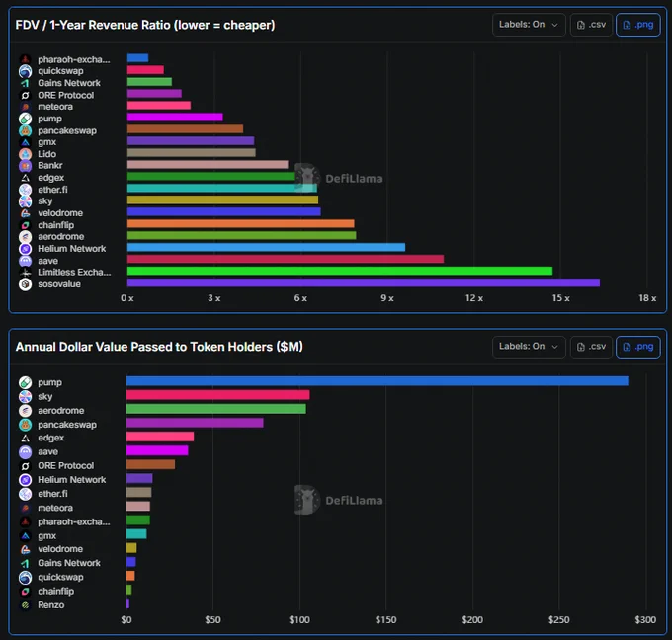672x640 pixels.
Task: Click pump icon in FDV ratio chart
Action: tap(26, 119)
